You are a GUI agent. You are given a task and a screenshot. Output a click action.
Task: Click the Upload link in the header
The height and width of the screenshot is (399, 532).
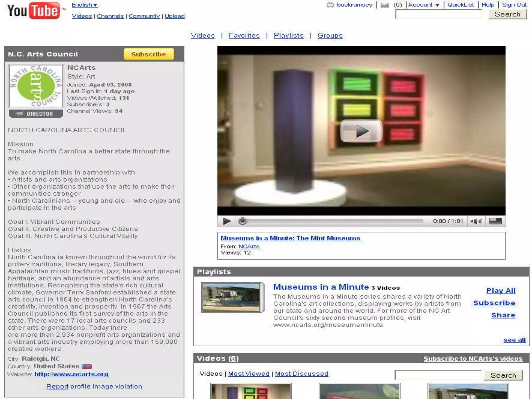[175, 16]
